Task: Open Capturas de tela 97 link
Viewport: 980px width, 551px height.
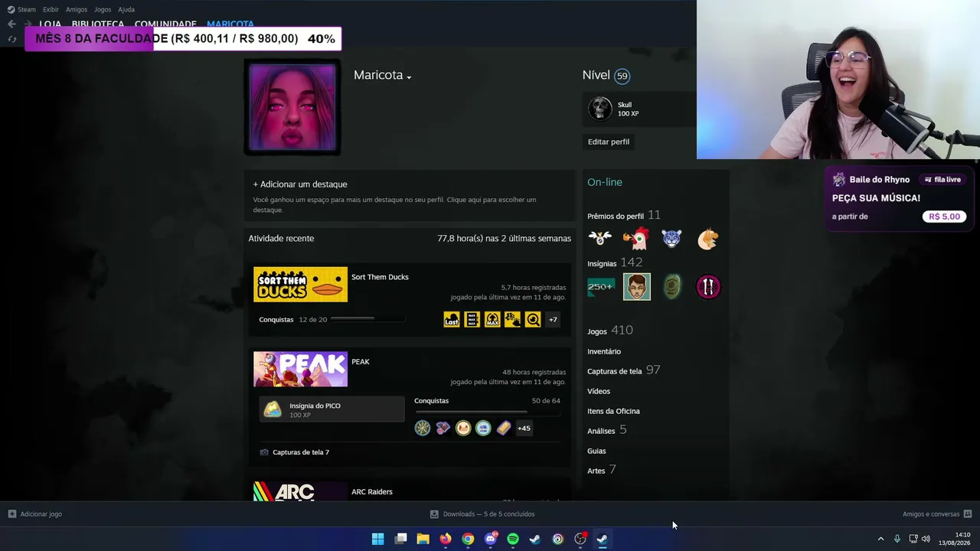Action: tap(624, 370)
